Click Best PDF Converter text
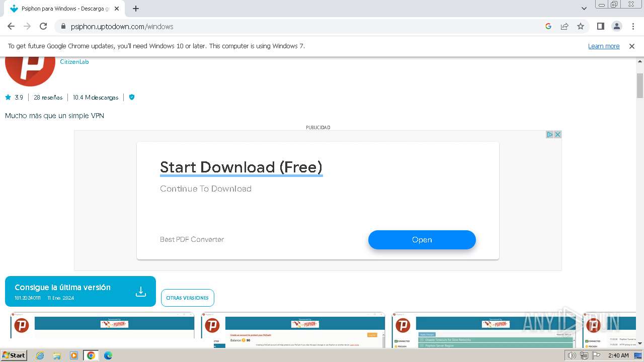The width and height of the screenshot is (644, 362). pos(192,239)
